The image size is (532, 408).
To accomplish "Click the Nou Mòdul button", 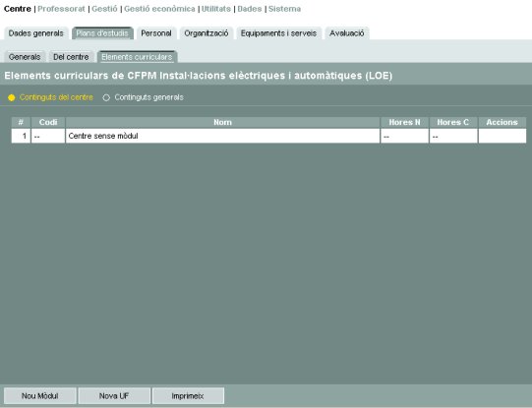I will pos(40,396).
